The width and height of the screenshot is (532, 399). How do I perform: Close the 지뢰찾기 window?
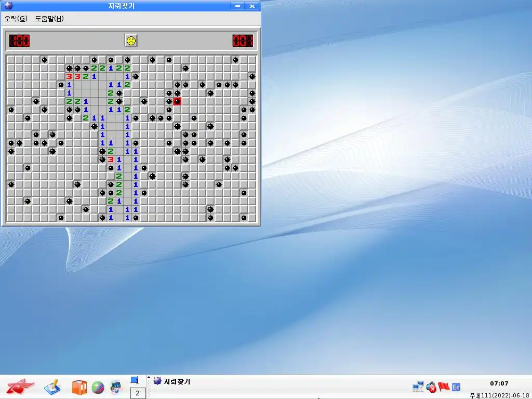pos(252,6)
